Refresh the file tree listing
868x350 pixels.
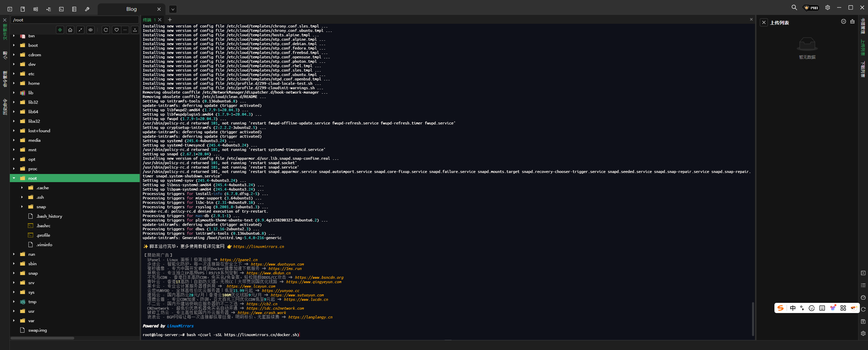(x=106, y=30)
